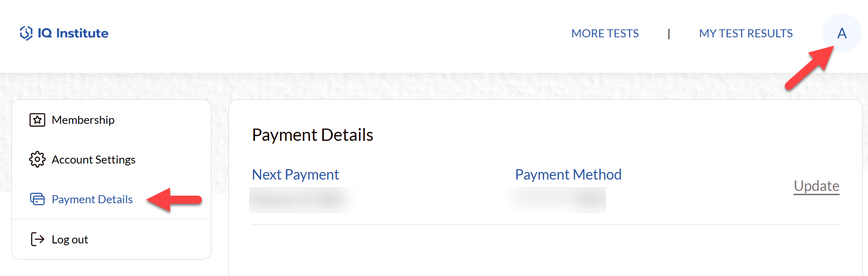Image resolution: width=868 pixels, height=276 pixels.
Task: Click the IQ Institute brand name text
Action: click(x=73, y=33)
